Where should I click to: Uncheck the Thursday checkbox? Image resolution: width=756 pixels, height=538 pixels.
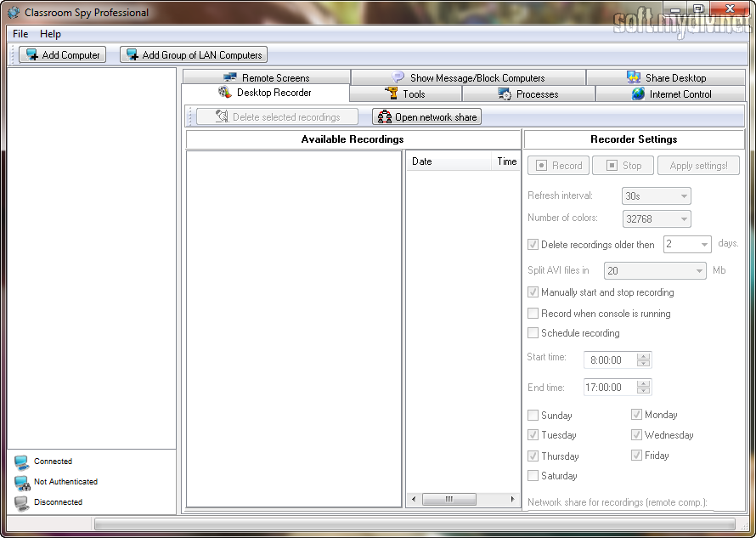tap(533, 456)
